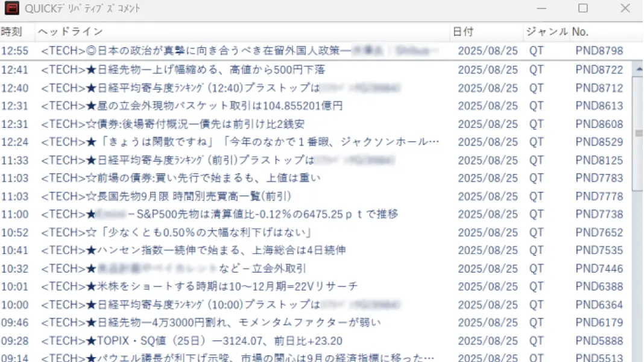Close the QUICK デリバティブズコメント window
The height and width of the screenshot is (362, 644).
(625, 8)
